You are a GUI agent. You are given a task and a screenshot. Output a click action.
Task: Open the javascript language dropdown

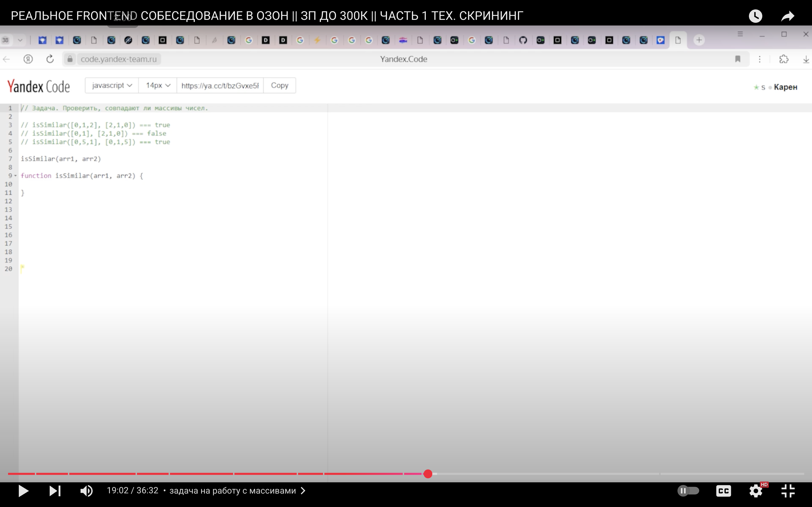pos(112,86)
